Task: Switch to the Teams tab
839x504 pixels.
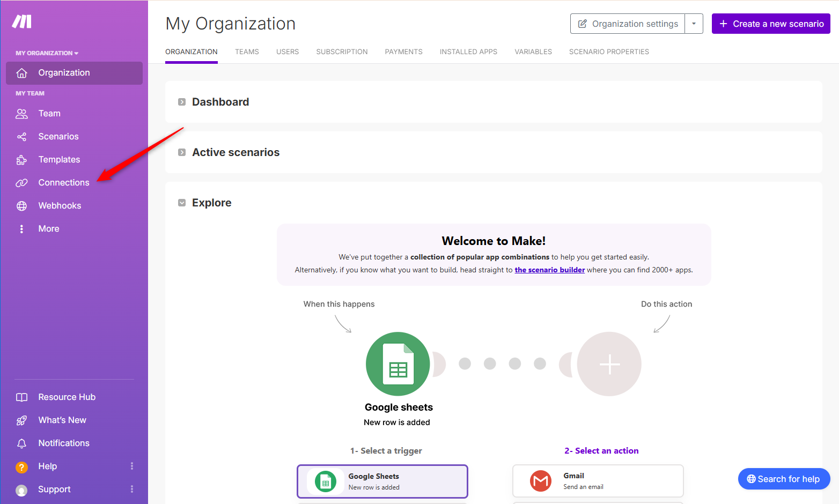Action: pyautogui.click(x=247, y=52)
